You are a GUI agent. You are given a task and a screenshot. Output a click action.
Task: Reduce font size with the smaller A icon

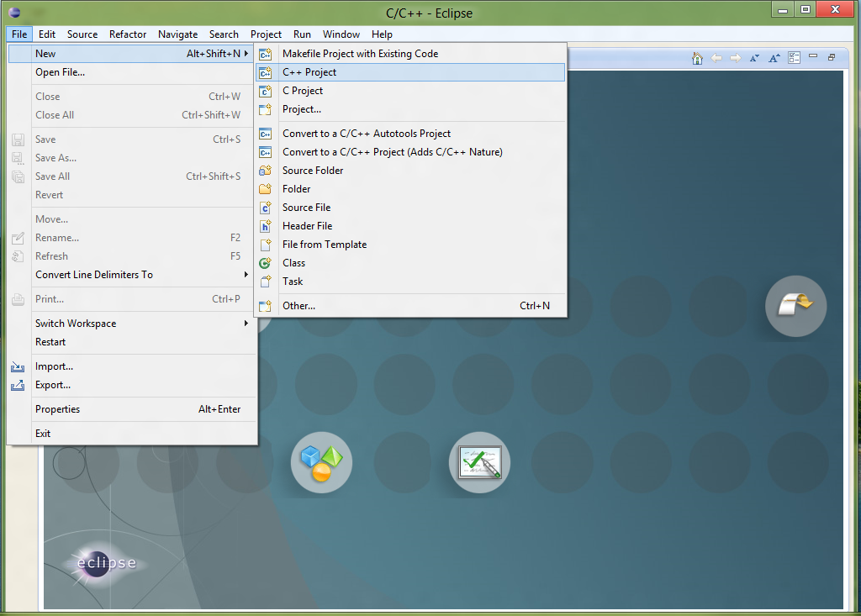(x=754, y=58)
